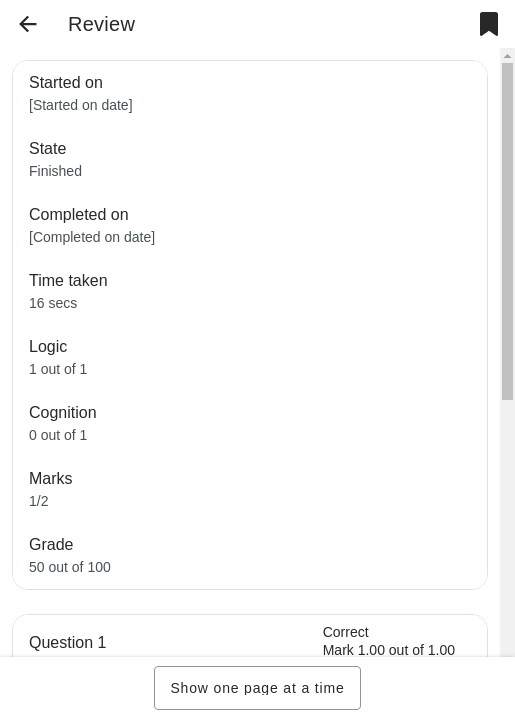Click the Time taken 16 secs text
The height and width of the screenshot is (720, 515).
tap(53, 303)
